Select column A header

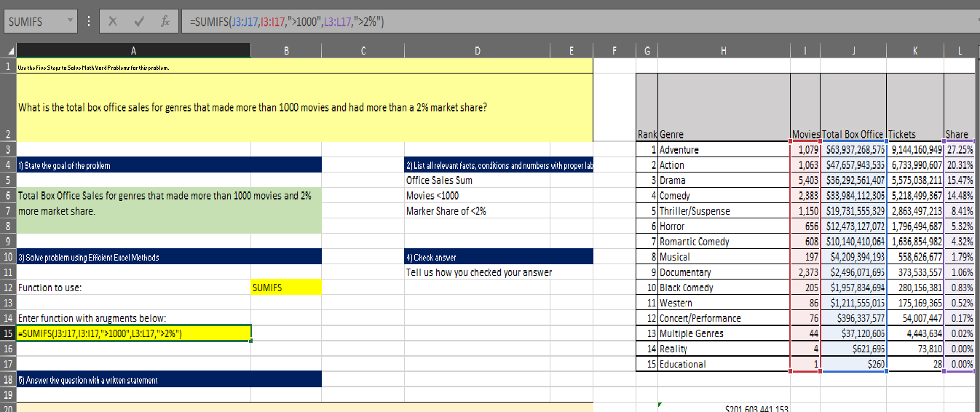tap(133, 51)
